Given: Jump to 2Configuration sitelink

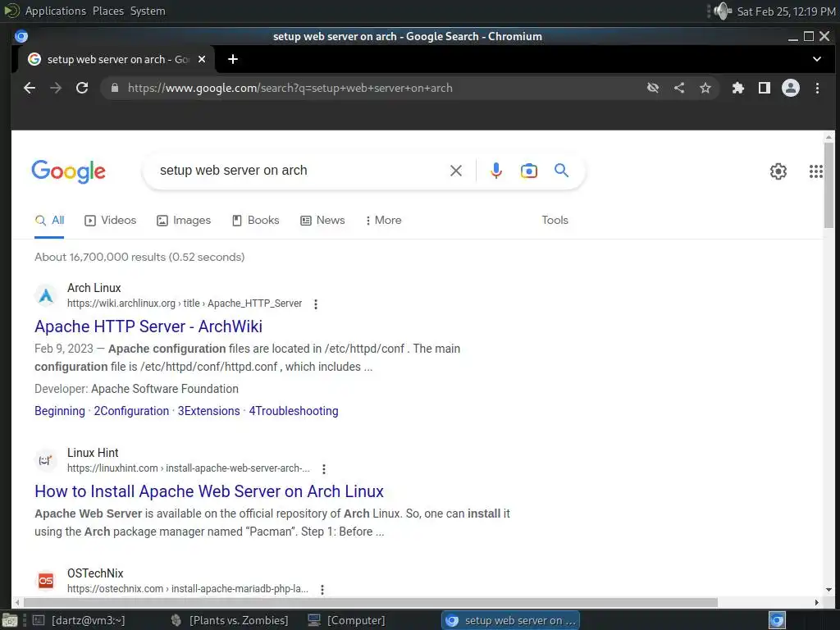Looking at the screenshot, I should click(x=131, y=411).
